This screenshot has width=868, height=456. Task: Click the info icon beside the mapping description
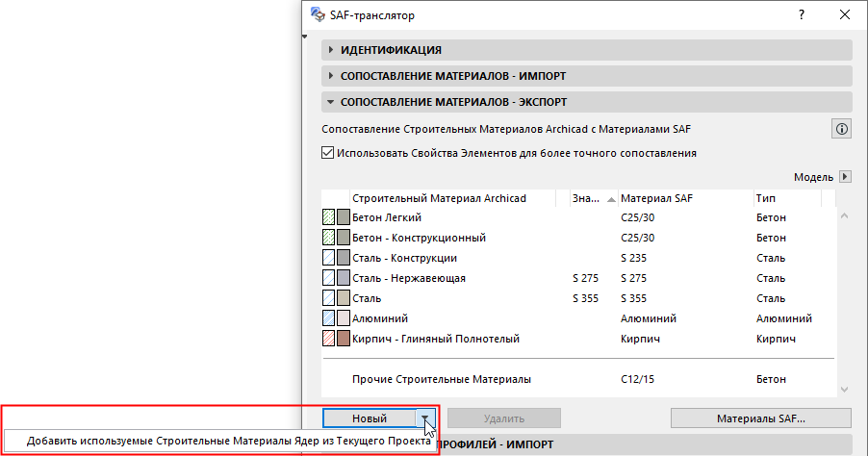point(841,129)
